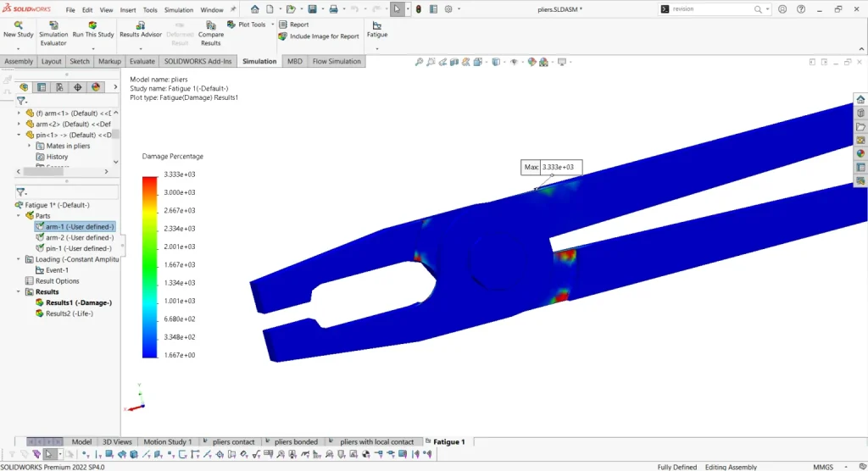Screen dimensions: 868x471
Task: Expand the Results Advisor dropdown arrow
Action: pos(141,48)
